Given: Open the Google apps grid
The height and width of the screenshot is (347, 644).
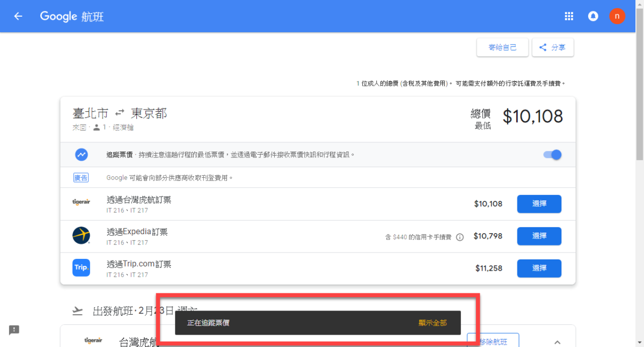Looking at the screenshot, I should [569, 16].
